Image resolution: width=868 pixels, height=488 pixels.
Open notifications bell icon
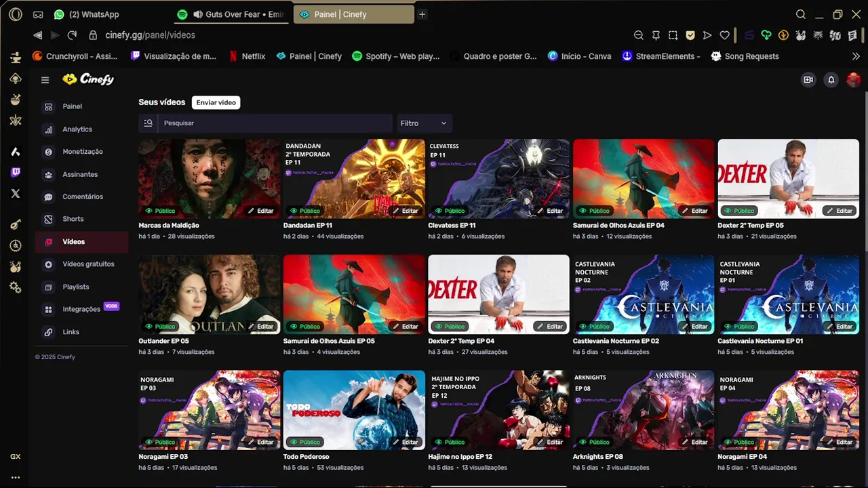(x=831, y=80)
